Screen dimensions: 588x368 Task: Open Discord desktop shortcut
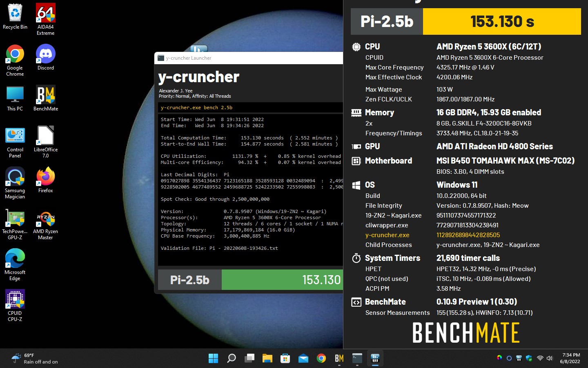point(46,57)
